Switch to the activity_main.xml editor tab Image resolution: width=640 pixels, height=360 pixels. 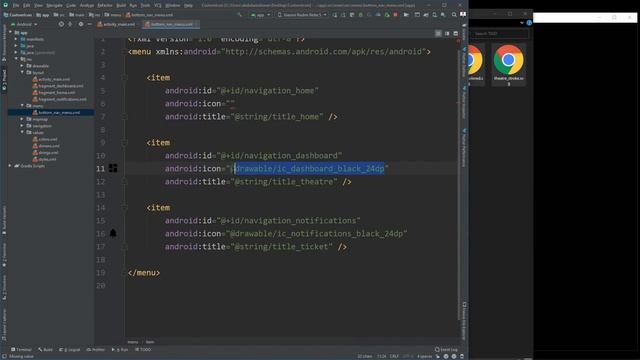[x=116, y=24]
